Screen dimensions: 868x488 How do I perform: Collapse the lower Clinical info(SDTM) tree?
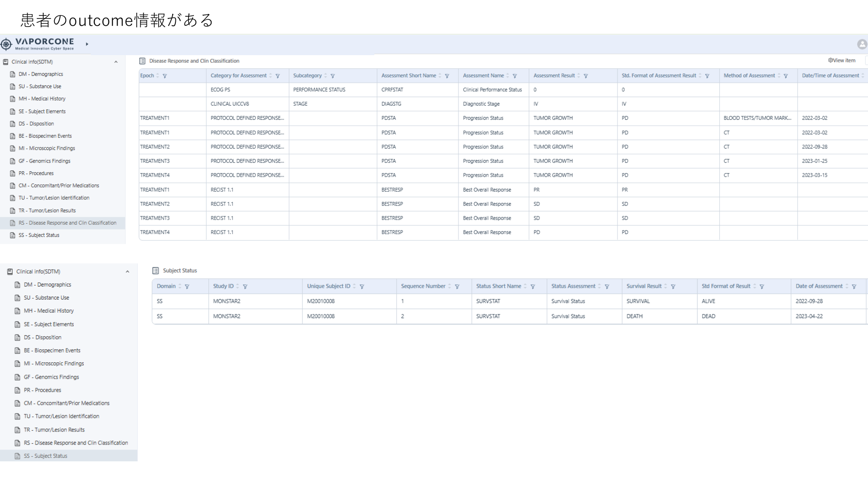pos(127,272)
